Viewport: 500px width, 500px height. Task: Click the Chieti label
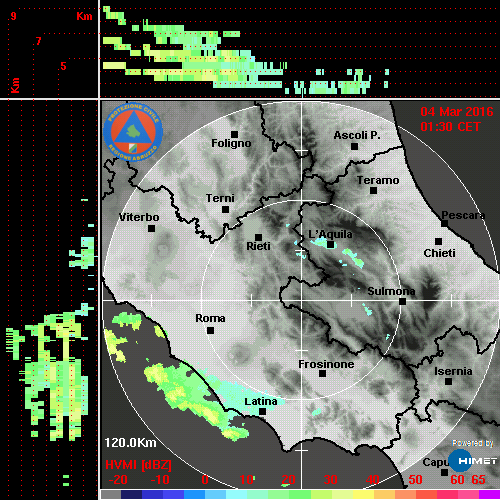pyautogui.click(x=439, y=253)
